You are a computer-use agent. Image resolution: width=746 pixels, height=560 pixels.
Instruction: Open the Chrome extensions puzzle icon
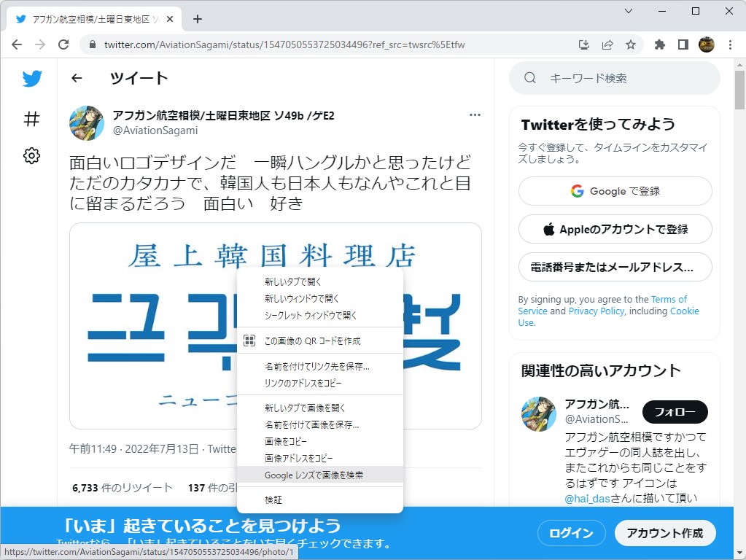click(x=658, y=44)
